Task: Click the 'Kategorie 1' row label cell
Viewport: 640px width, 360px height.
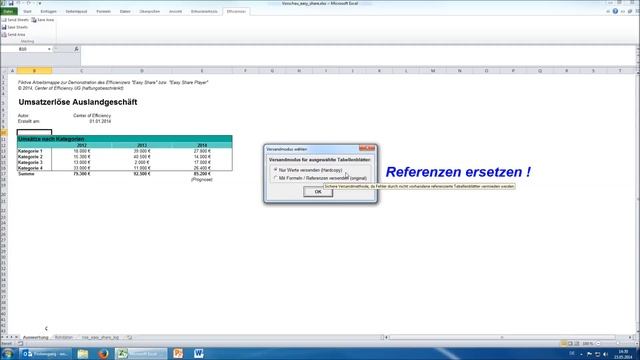Action: coord(30,151)
